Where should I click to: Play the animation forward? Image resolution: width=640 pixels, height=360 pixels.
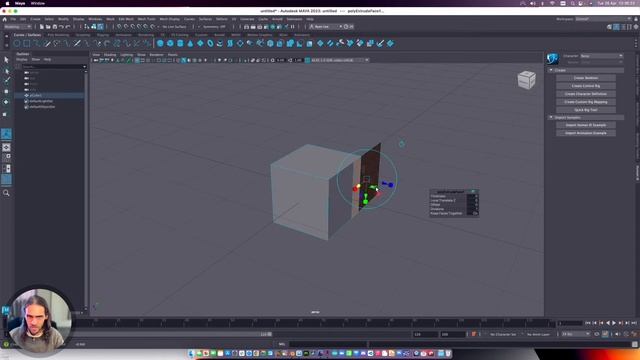coord(614,323)
